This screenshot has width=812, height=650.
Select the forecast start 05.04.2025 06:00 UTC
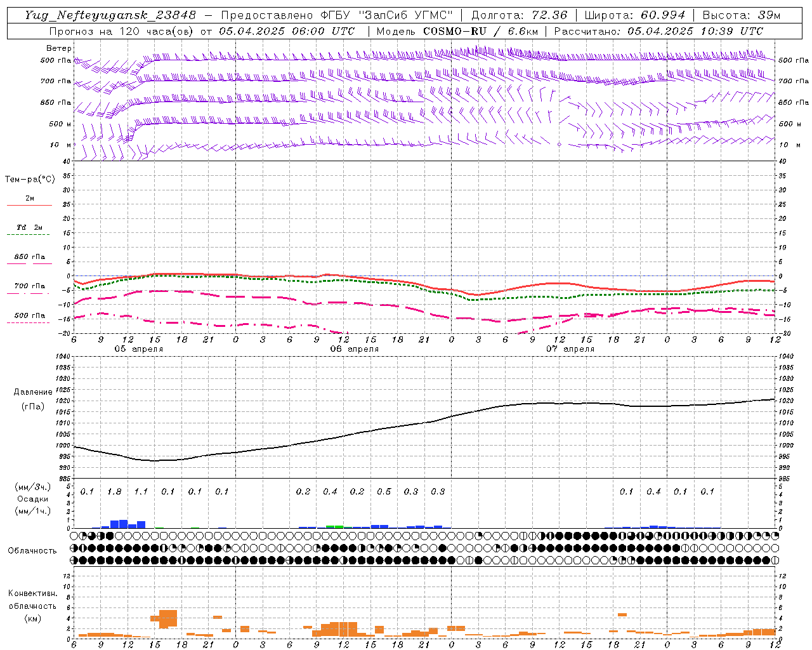coord(287,31)
